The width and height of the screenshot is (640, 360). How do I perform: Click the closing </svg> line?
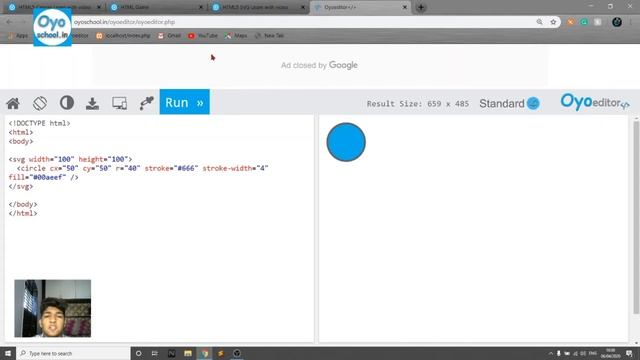coord(21,186)
